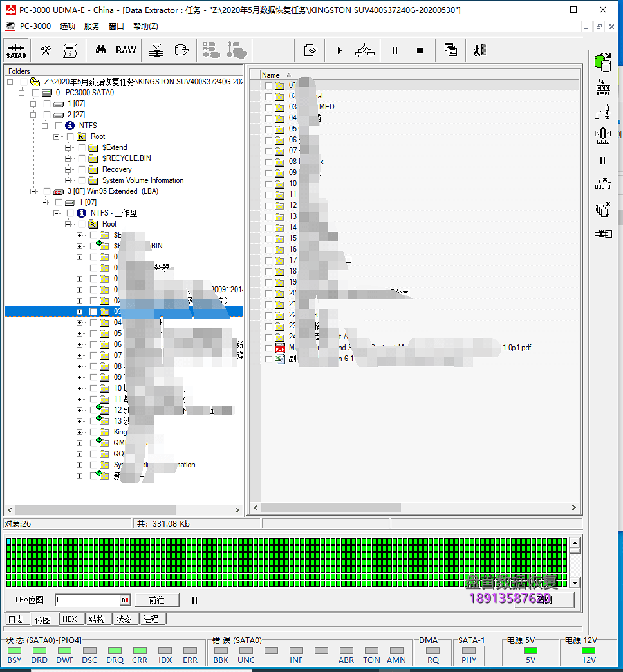Click the disabled tree-with-bubbles toolbar icon
Image resolution: width=623 pixels, height=672 pixels.
click(237, 50)
